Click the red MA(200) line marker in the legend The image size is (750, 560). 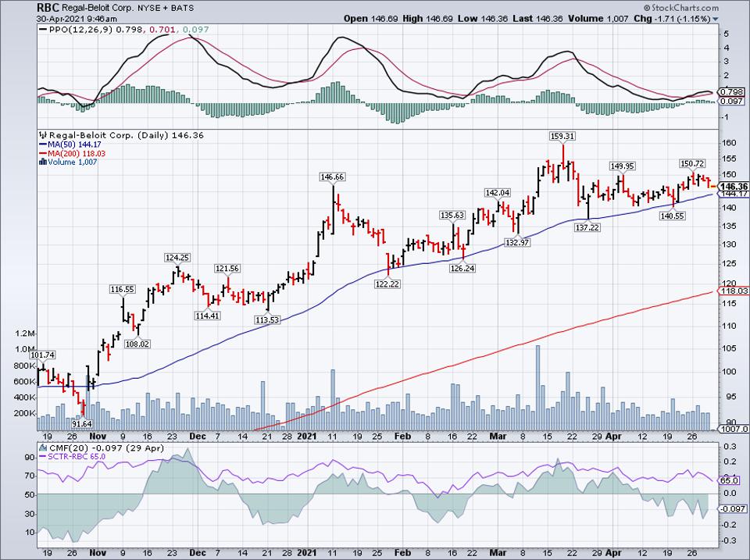point(43,152)
